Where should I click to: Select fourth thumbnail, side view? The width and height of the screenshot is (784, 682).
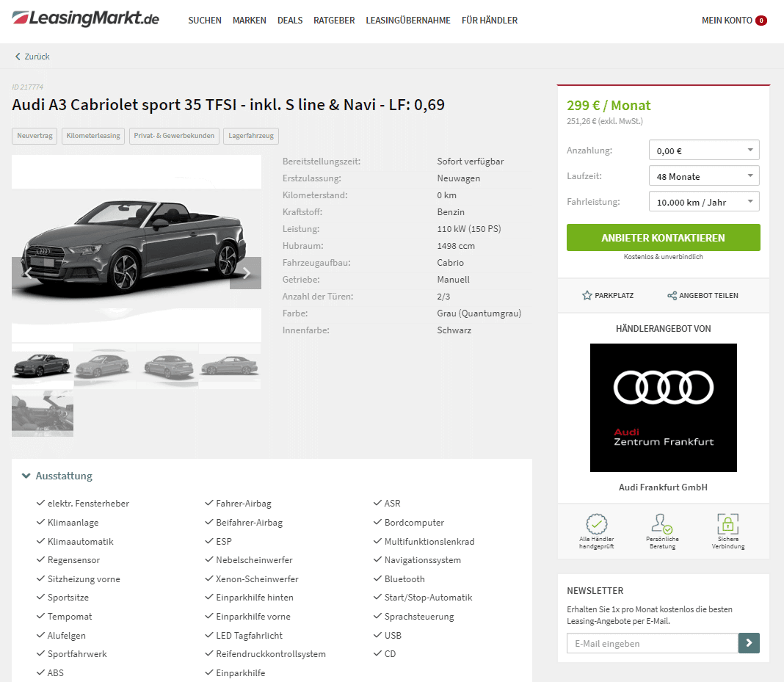tap(230, 366)
